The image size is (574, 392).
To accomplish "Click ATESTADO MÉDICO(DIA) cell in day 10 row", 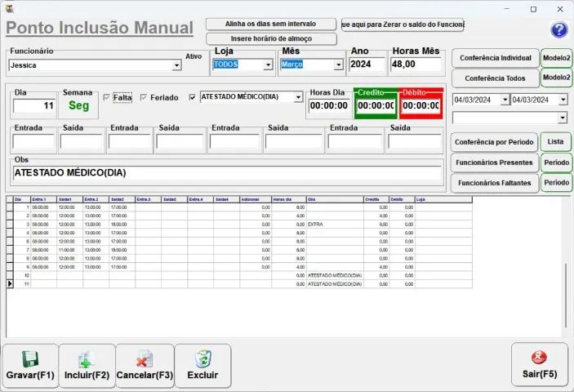I will click(x=335, y=275).
